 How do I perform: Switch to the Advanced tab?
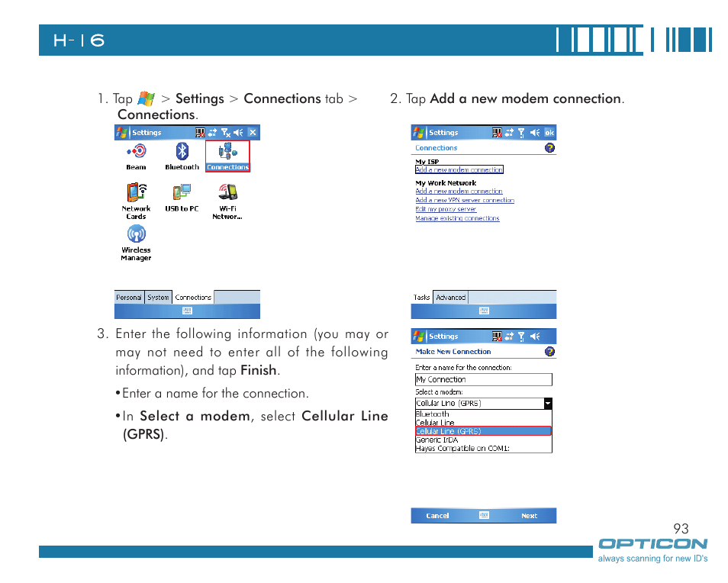tap(450, 297)
